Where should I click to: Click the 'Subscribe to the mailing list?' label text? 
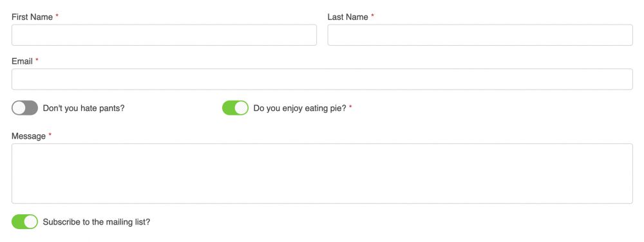tap(97, 222)
